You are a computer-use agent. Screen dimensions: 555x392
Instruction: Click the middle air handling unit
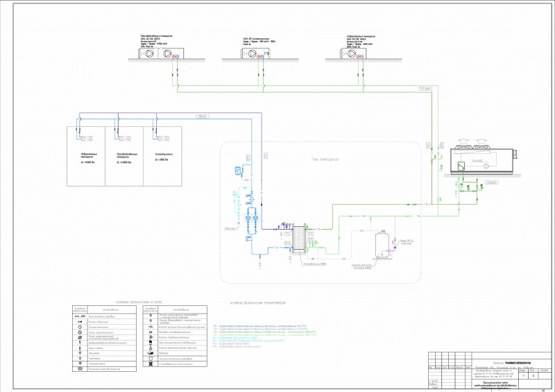point(255,54)
